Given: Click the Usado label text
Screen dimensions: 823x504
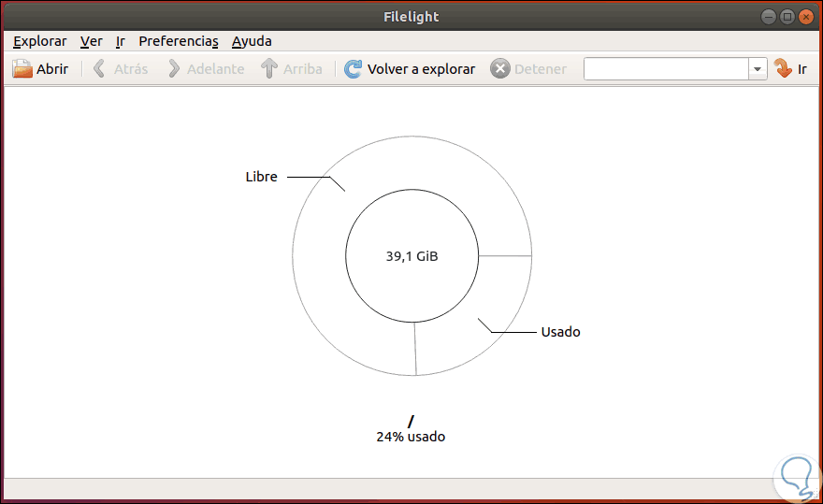Looking at the screenshot, I should tap(560, 332).
